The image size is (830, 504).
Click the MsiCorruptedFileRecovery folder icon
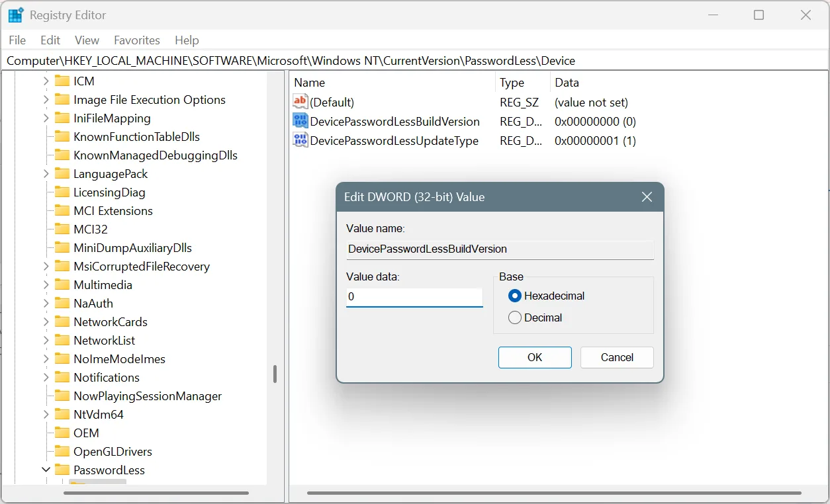click(x=62, y=266)
